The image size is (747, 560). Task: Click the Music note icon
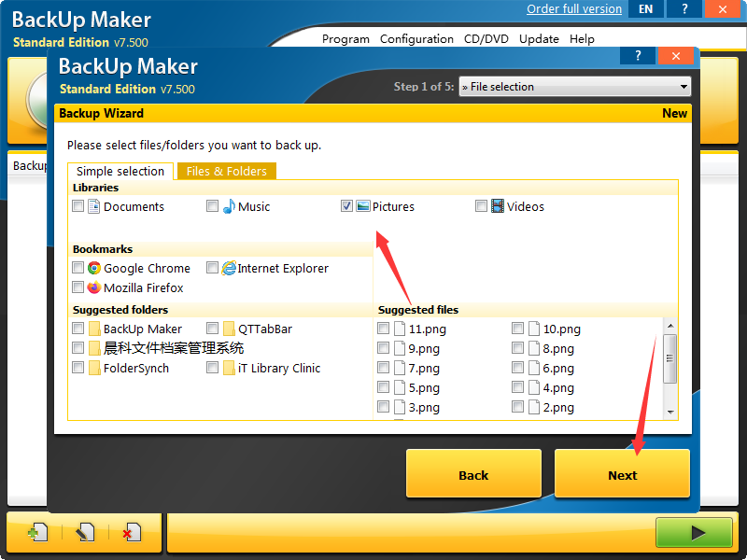(x=229, y=206)
